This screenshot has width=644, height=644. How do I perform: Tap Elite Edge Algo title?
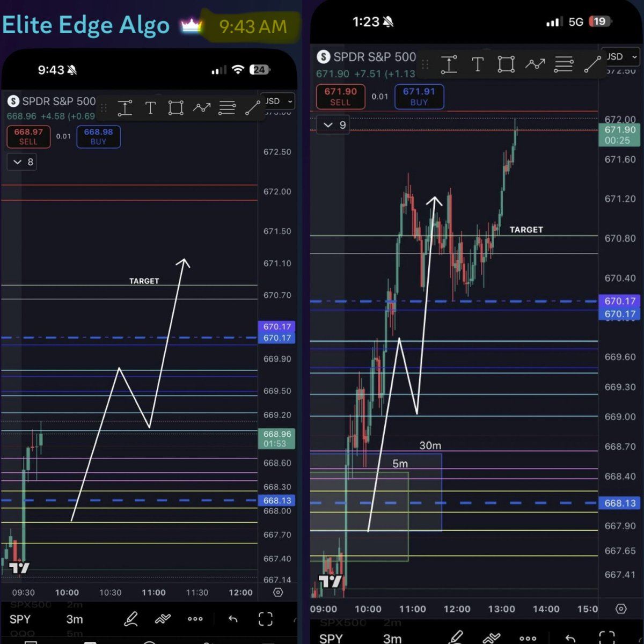click(85, 25)
